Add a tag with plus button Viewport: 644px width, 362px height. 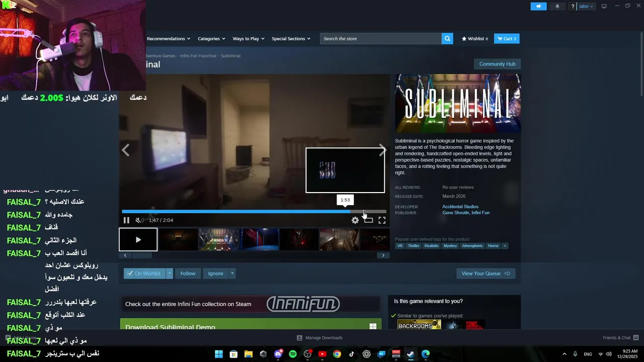[x=505, y=246]
